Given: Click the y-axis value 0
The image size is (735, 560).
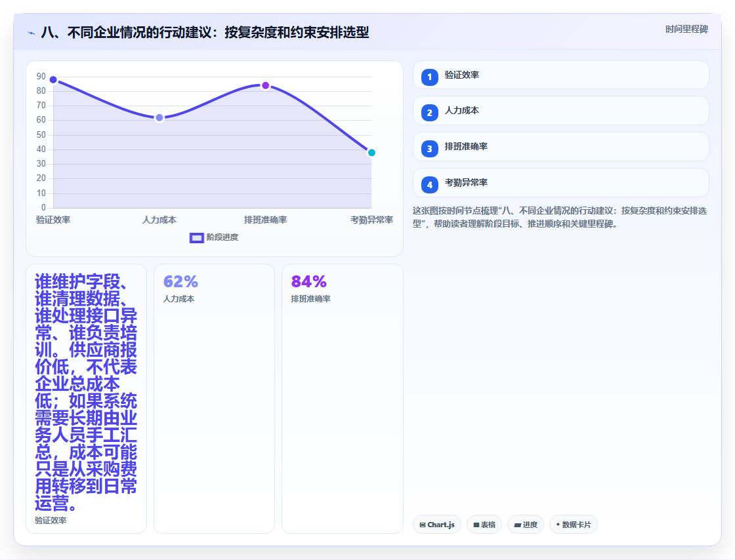Looking at the screenshot, I should (43, 207).
